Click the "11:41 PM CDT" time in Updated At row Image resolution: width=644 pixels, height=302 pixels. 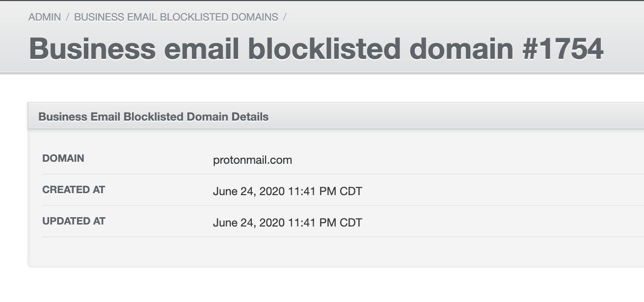click(325, 223)
